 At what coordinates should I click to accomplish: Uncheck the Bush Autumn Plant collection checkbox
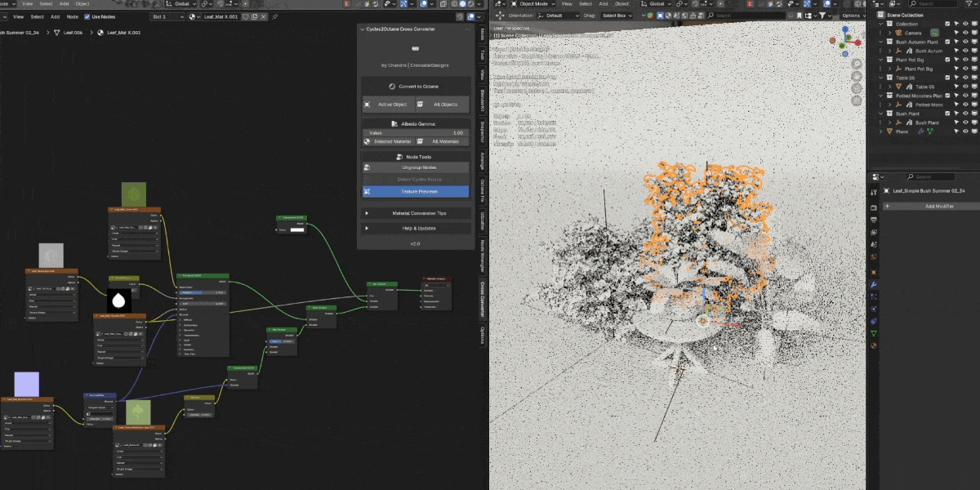pyautogui.click(x=947, y=42)
